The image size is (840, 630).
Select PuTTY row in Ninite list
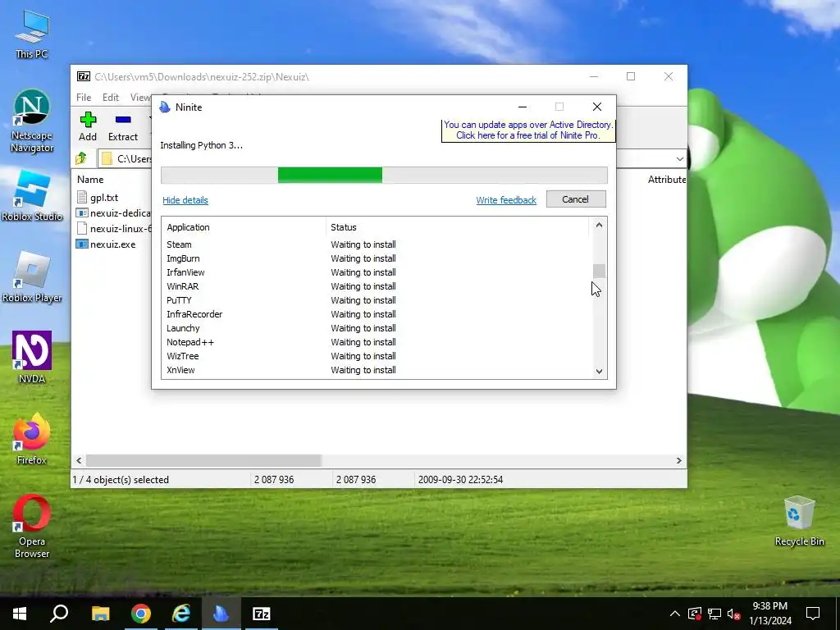(377, 300)
